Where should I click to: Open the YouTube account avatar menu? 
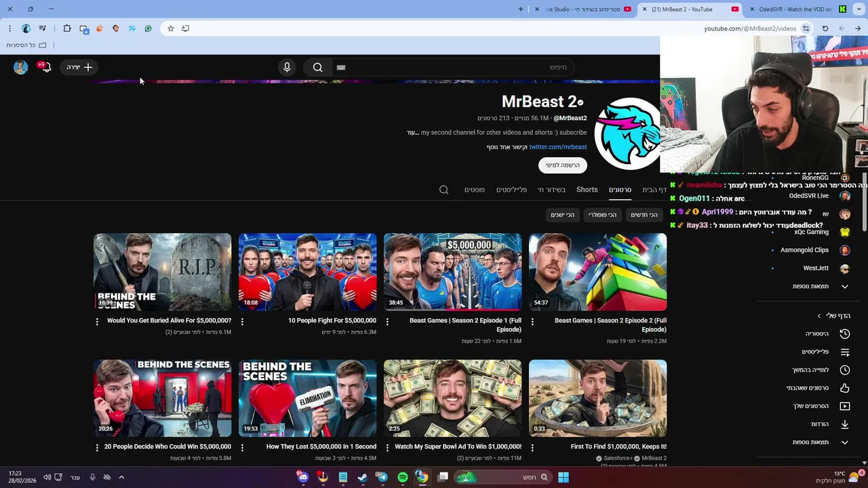[20, 67]
